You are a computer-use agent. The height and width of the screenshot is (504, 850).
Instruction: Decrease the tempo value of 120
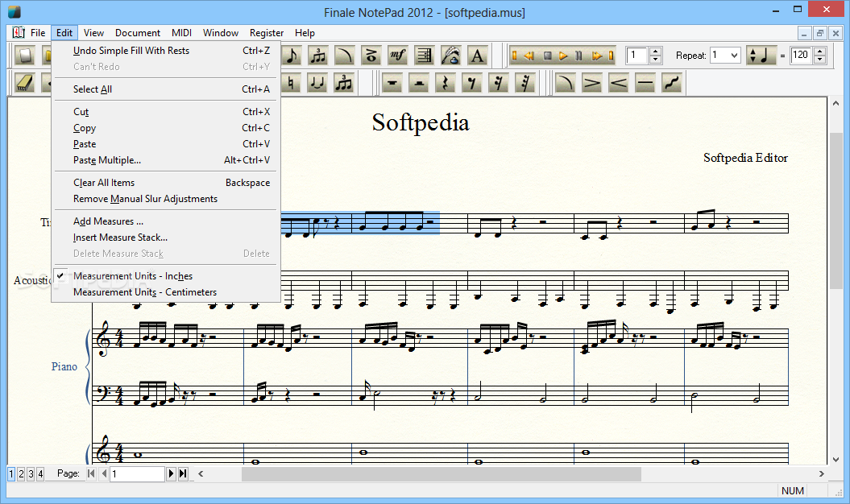click(x=820, y=59)
